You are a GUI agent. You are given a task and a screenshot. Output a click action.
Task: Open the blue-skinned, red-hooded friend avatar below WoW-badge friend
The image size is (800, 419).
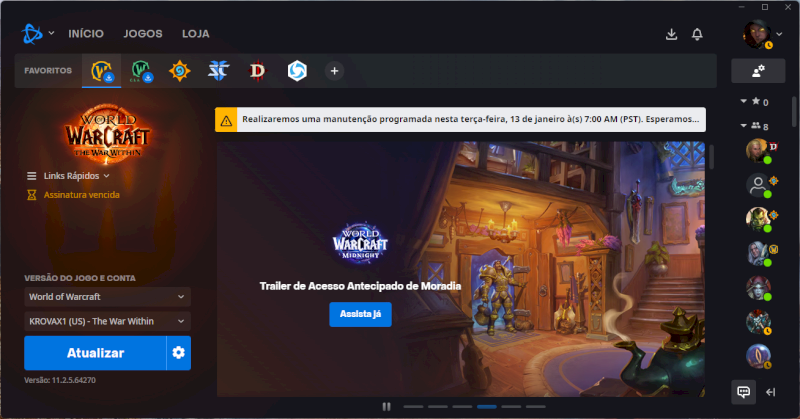click(x=758, y=288)
